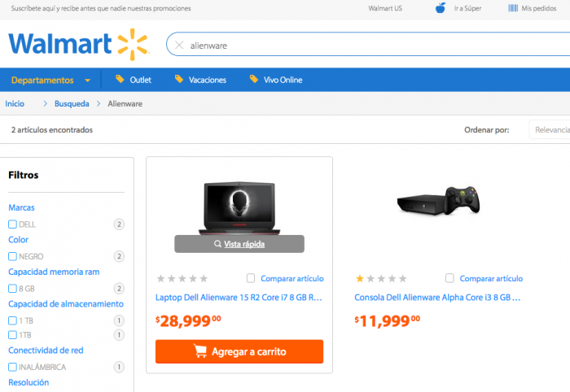Click the Ir a Súper apple icon
Screen dimensions: 570x392
click(x=441, y=8)
